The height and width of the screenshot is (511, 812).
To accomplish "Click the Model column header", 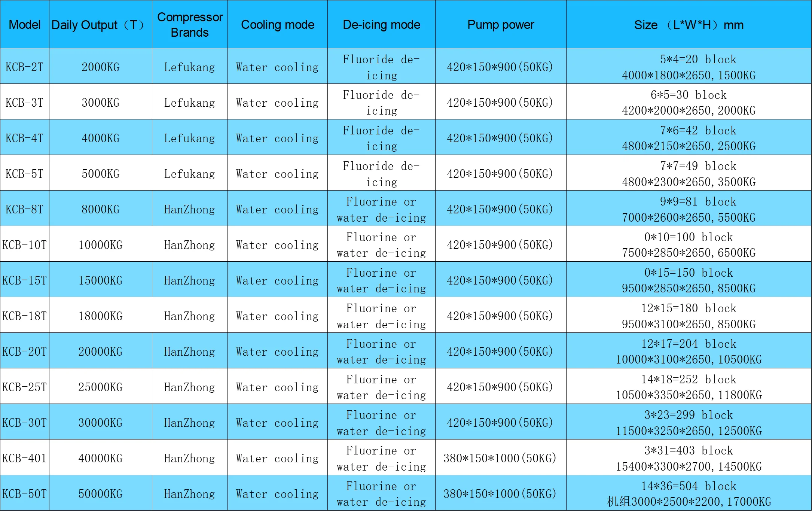I will 24,25.
